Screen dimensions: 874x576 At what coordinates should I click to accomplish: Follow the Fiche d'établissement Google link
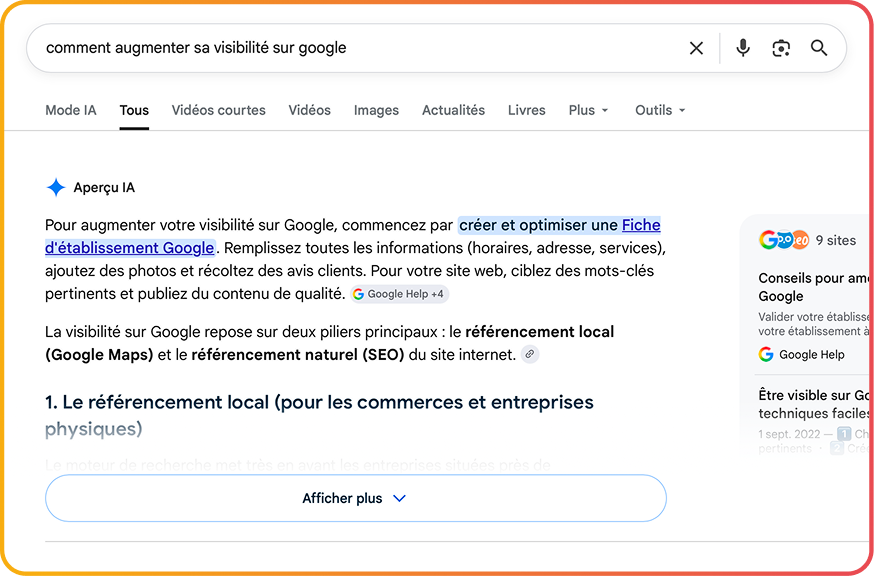point(129,248)
